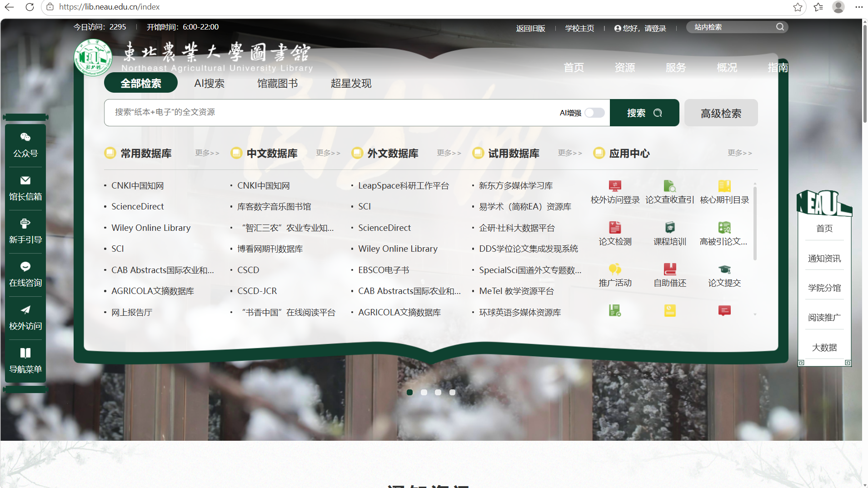Switch to the 全部检索 tab
Viewport: 868px width, 488px height.
[141, 83]
